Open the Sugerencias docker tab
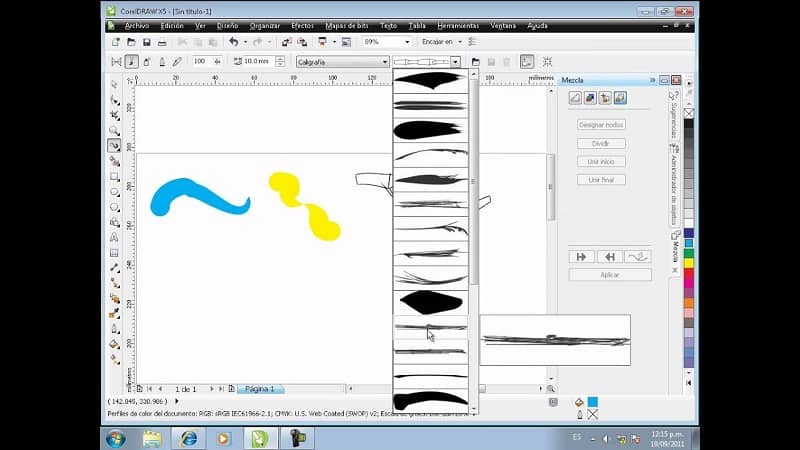Image resolution: width=800 pixels, height=450 pixels. pos(674,115)
